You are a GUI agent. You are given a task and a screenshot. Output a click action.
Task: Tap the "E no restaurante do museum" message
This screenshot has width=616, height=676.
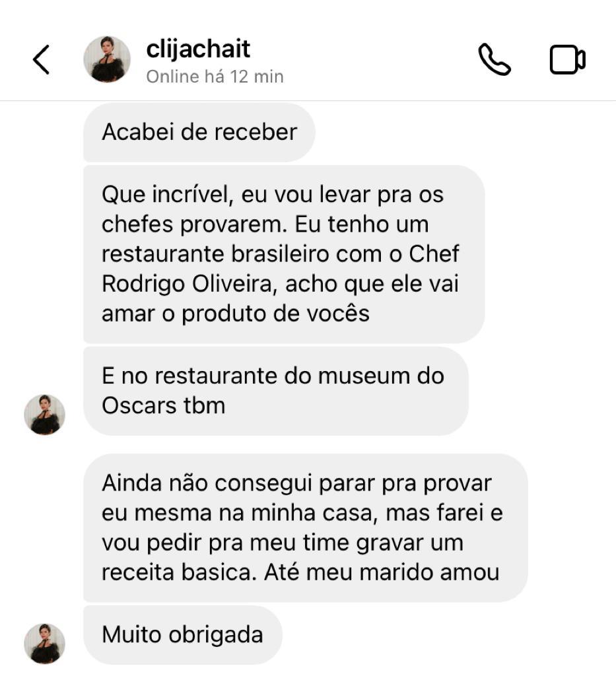pyautogui.click(x=276, y=391)
